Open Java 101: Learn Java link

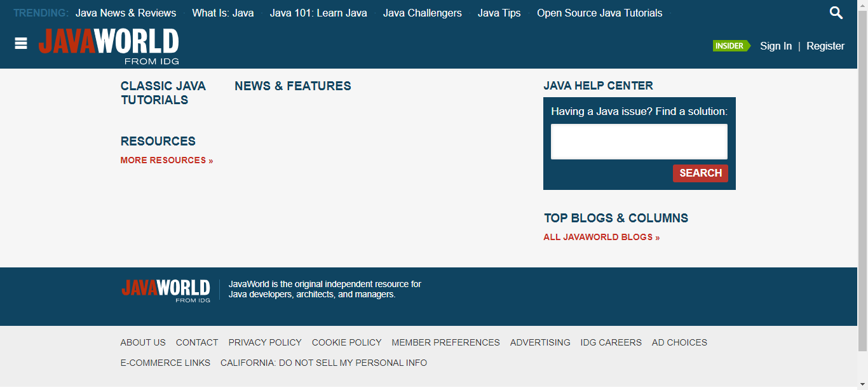[x=318, y=13]
